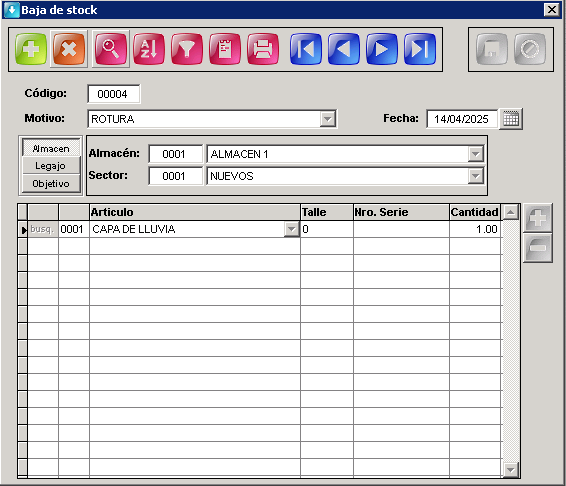Click the Código input field
Screen dimensions: 566x486
113,94
